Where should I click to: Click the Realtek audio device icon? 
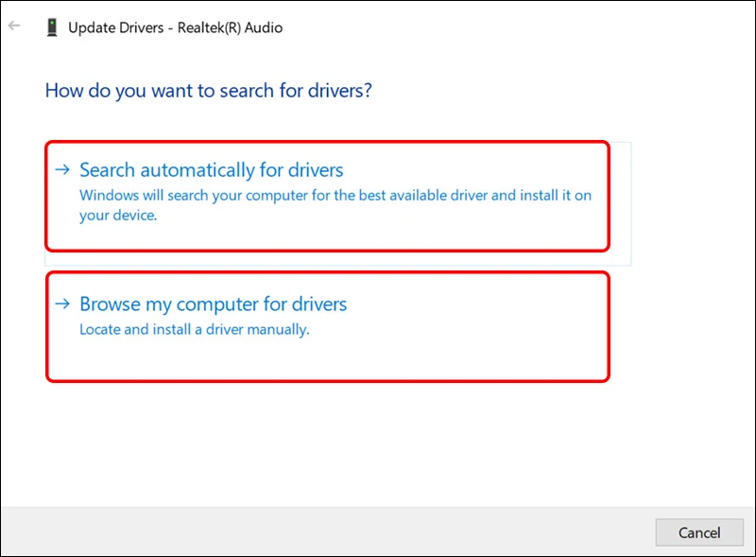pyautogui.click(x=51, y=27)
